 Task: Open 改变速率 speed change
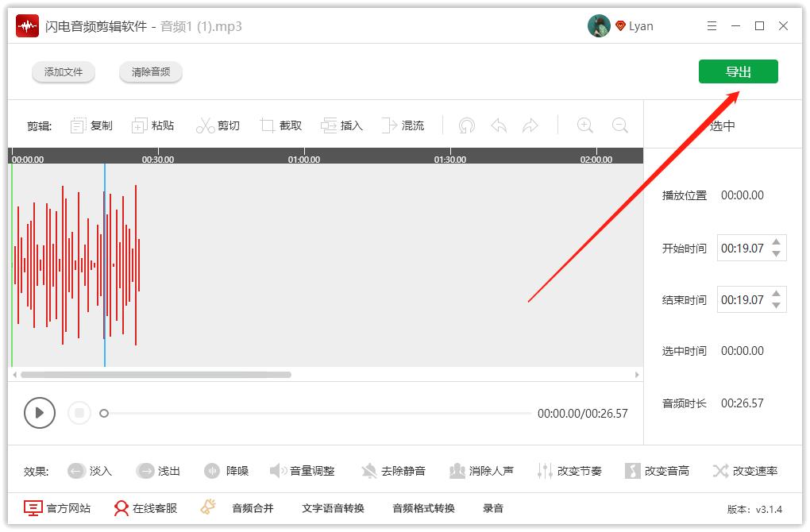click(x=745, y=471)
